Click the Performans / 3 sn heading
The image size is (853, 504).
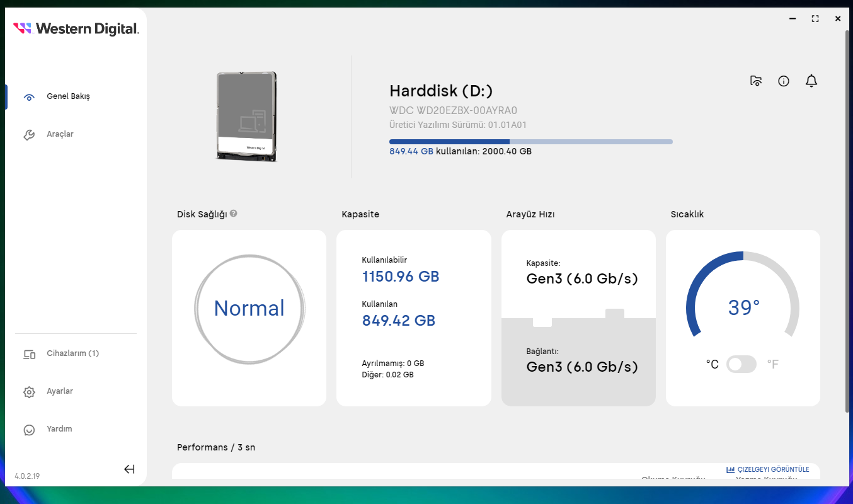(216, 447)
